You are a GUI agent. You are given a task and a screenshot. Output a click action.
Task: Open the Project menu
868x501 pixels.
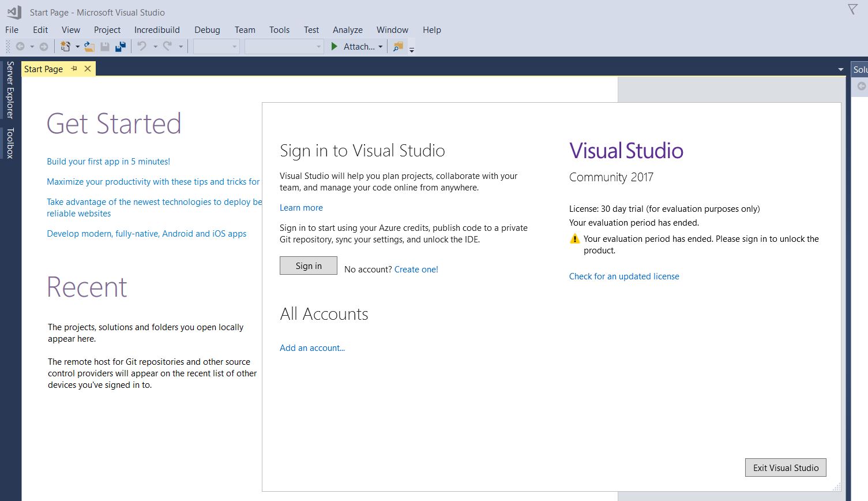pos(107,30)
